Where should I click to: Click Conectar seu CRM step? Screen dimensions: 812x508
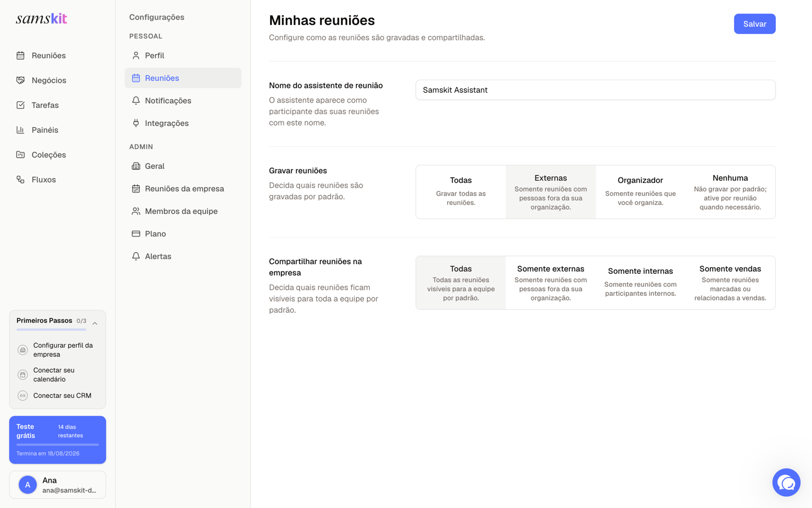(x=58, y=396)
